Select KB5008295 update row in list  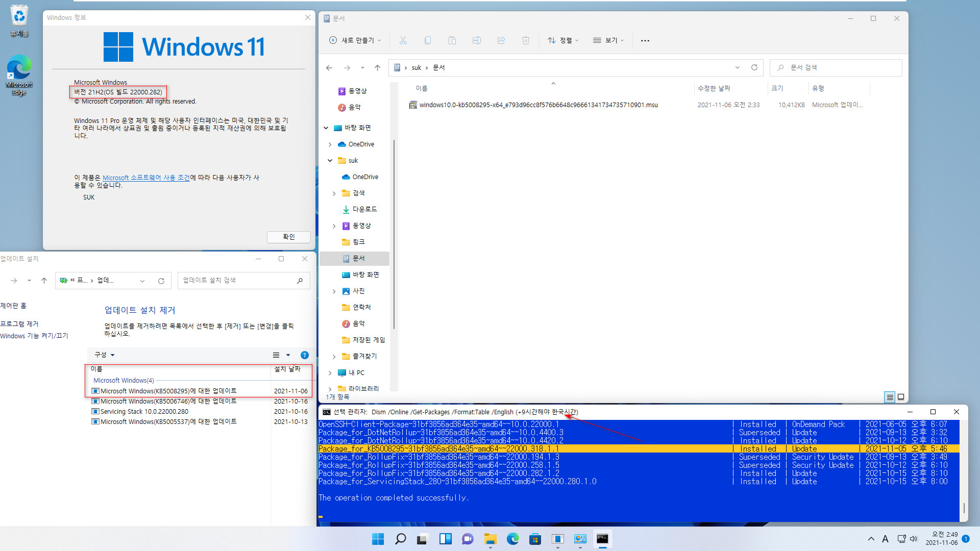click(199, 391)
